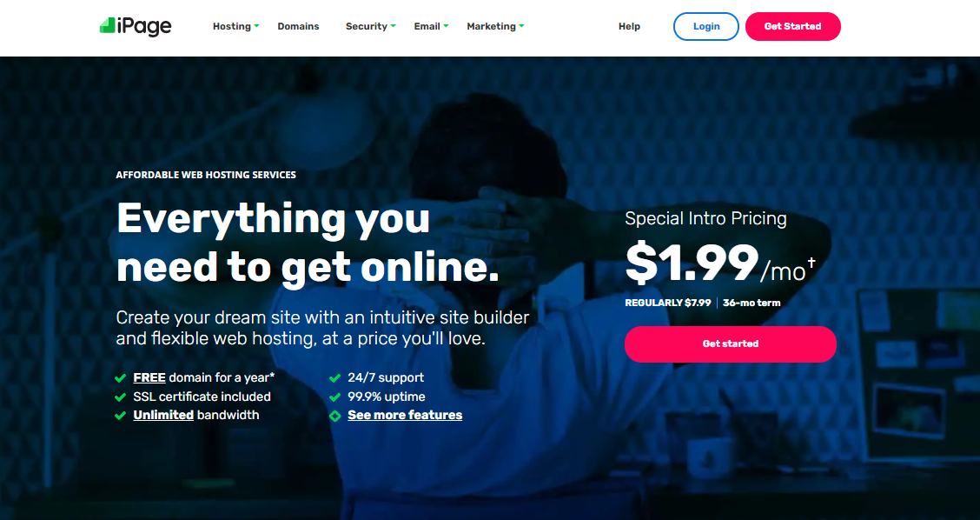Click the checkmark beside Unlimited bandwidth
This screenshot has height=520, width=980.
click(121, 416)
